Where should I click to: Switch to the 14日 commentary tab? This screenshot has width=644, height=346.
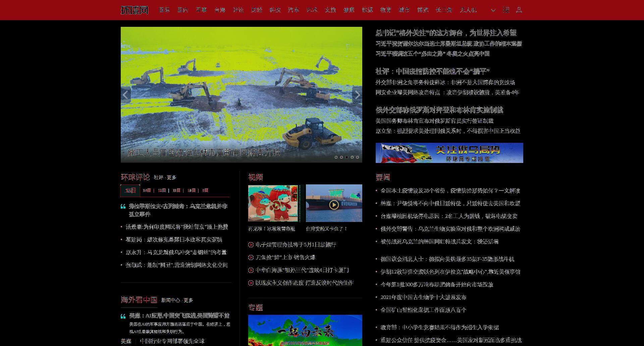(x=147, y=190)
